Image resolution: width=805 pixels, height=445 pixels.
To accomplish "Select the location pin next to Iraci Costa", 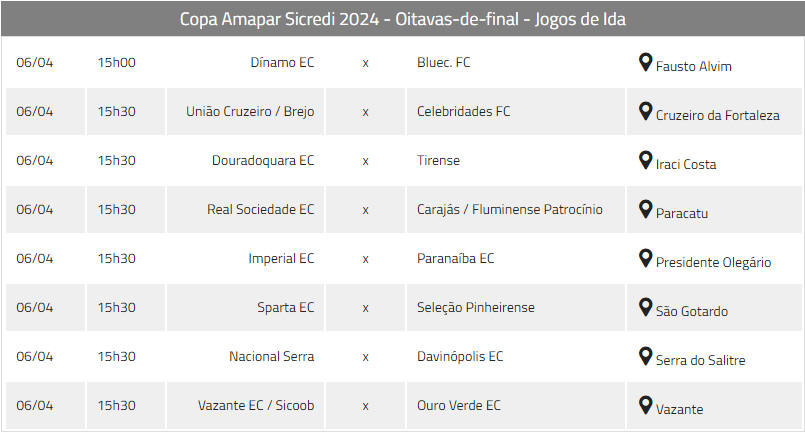I will tap(645, 161).
